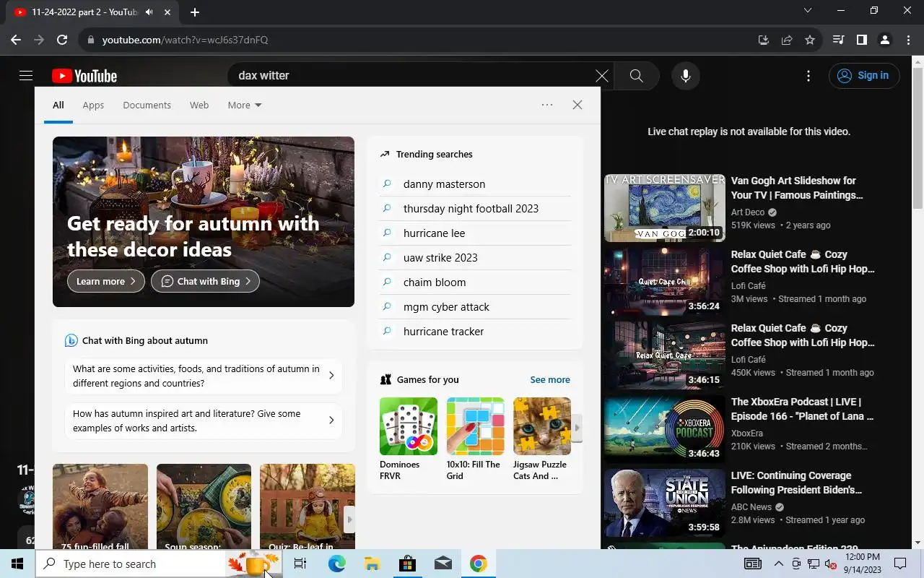Run YouTube search with magnifier button
This screenshot has height=578, width=924.
[x=636, y=76]
